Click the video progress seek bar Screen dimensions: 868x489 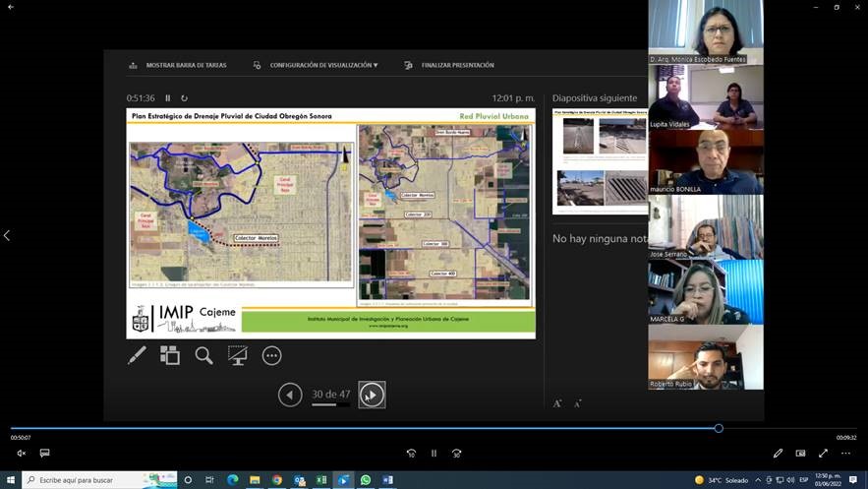[x=393, y=428]
